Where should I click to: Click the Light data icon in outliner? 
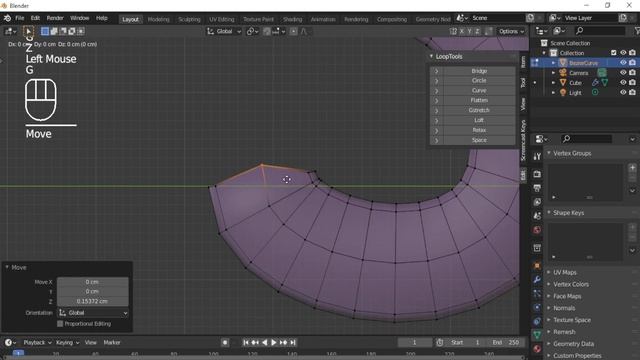[595, 93]
